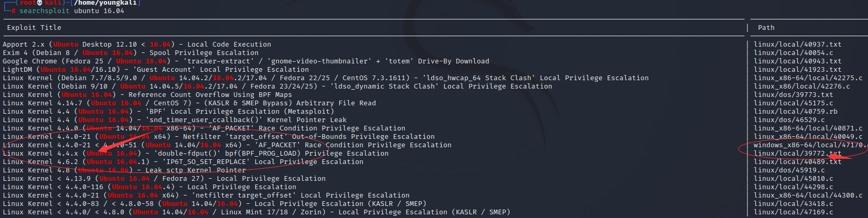Click path linux/local/43418.c
The height and width of the screenshot is (218, 868).
tap(793, 204)
